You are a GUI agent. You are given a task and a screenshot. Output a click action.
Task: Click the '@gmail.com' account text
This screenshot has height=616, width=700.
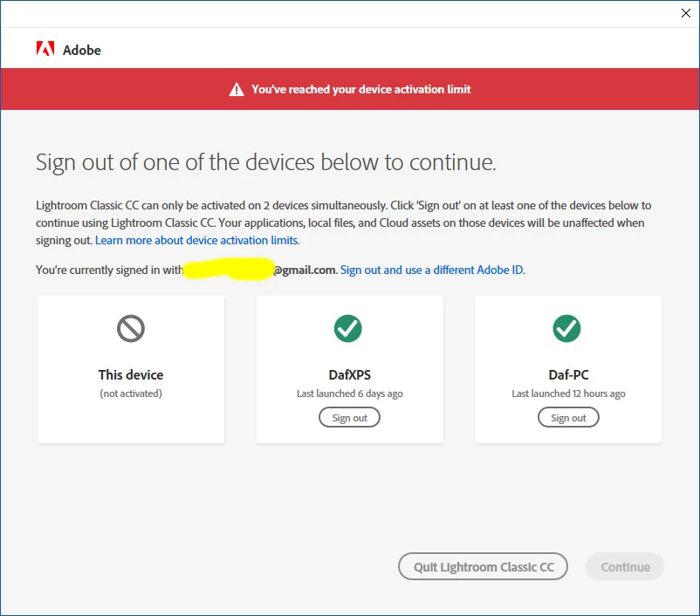(305, 270)
